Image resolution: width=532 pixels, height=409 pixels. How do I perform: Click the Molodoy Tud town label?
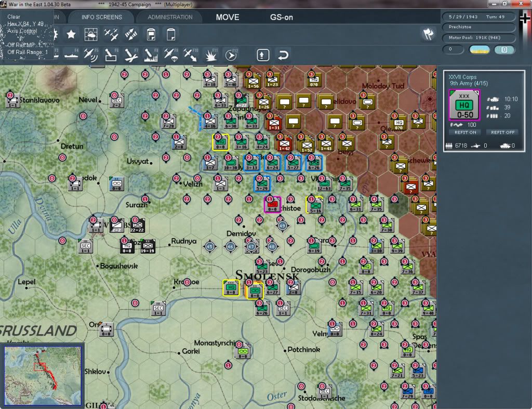tap(383, 86)
